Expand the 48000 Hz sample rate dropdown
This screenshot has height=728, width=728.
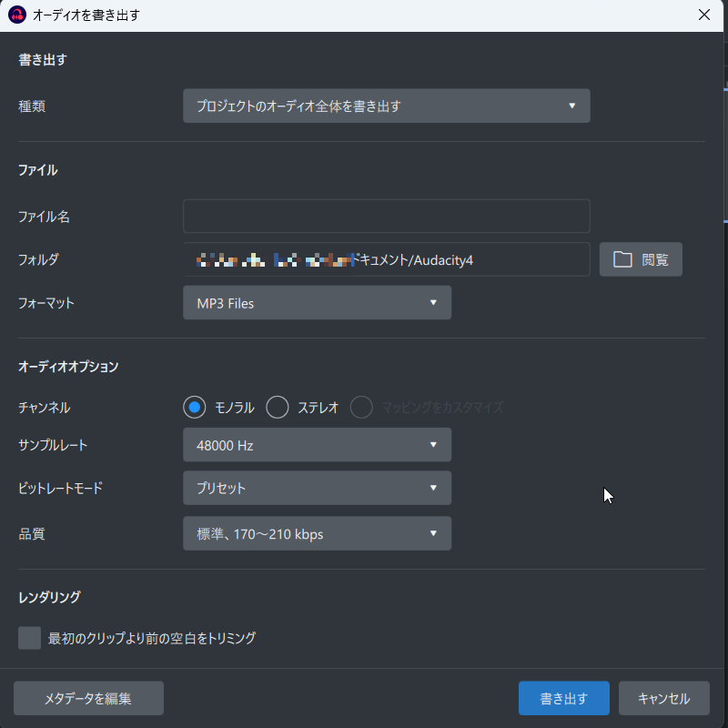(317, 445)
